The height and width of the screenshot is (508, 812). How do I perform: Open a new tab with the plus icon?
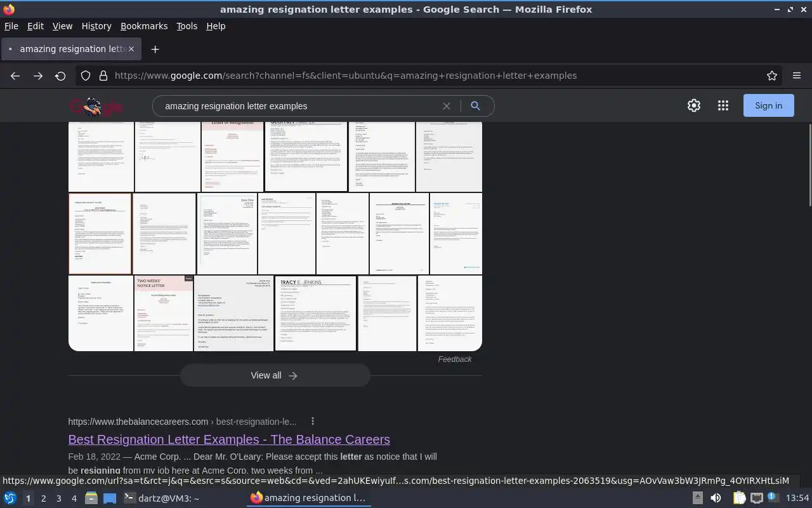tap(155, 49)
